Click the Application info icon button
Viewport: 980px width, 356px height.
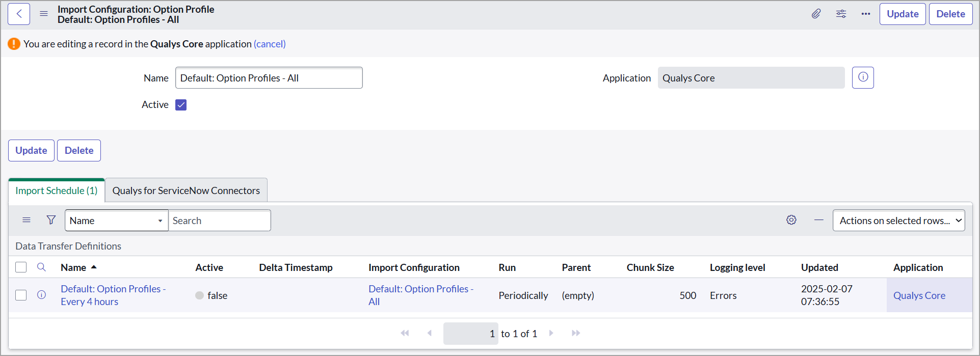pos(863,77)
